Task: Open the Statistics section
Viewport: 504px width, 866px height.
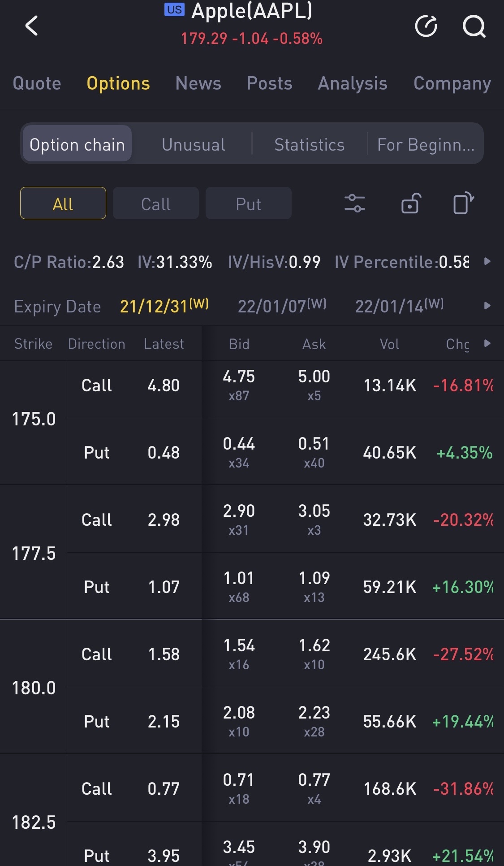Action: 309,144
